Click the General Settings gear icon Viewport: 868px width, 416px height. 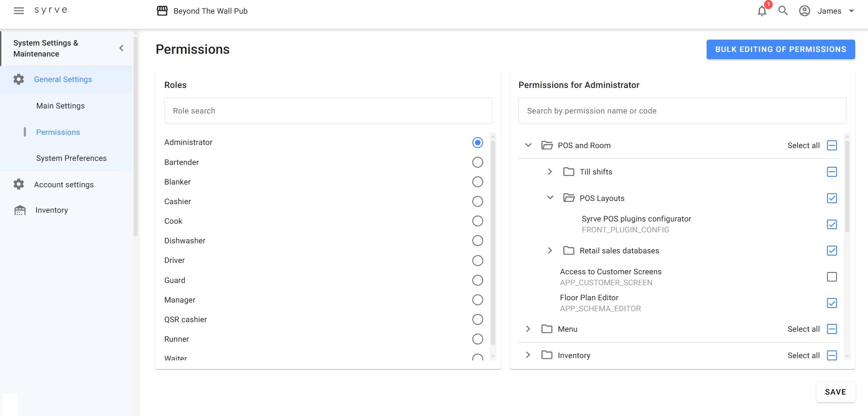point(19,79)
